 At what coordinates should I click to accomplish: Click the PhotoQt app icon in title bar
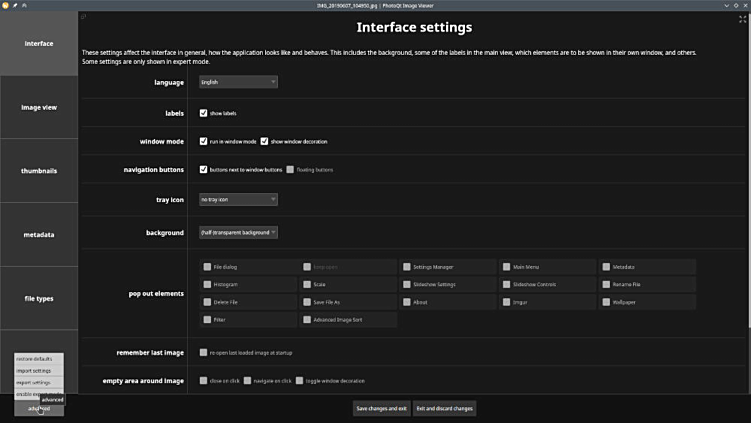(5, 5)
